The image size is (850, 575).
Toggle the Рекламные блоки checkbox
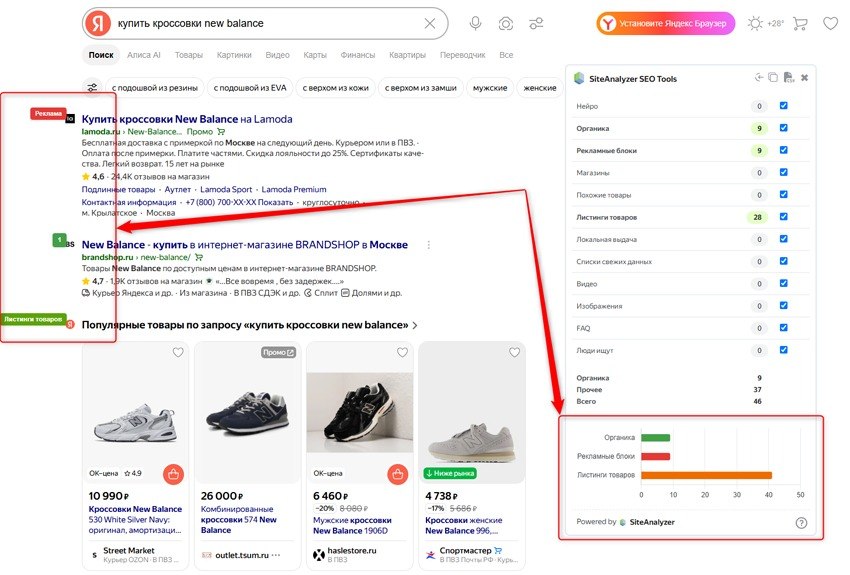[783, 150]
